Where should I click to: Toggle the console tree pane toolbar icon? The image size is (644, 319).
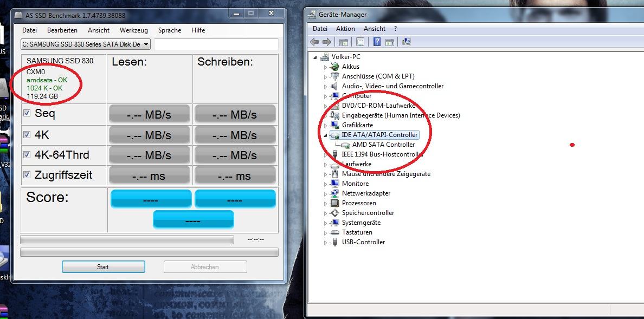coord(343,42)
